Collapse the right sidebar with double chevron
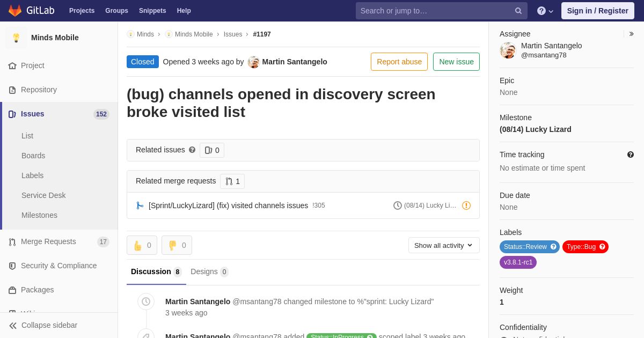This screenshot has width=644, height=338. [x=631, y=34]
